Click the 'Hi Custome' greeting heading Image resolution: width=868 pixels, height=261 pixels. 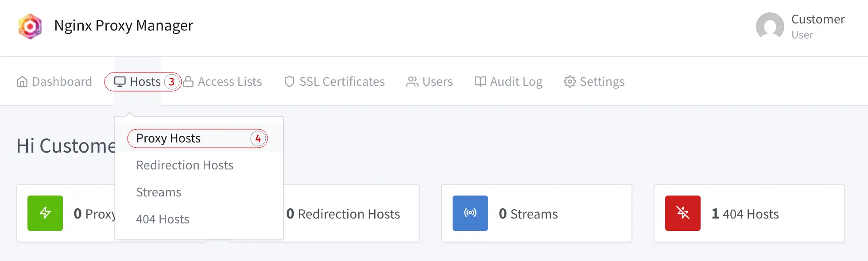coord(66,146)
